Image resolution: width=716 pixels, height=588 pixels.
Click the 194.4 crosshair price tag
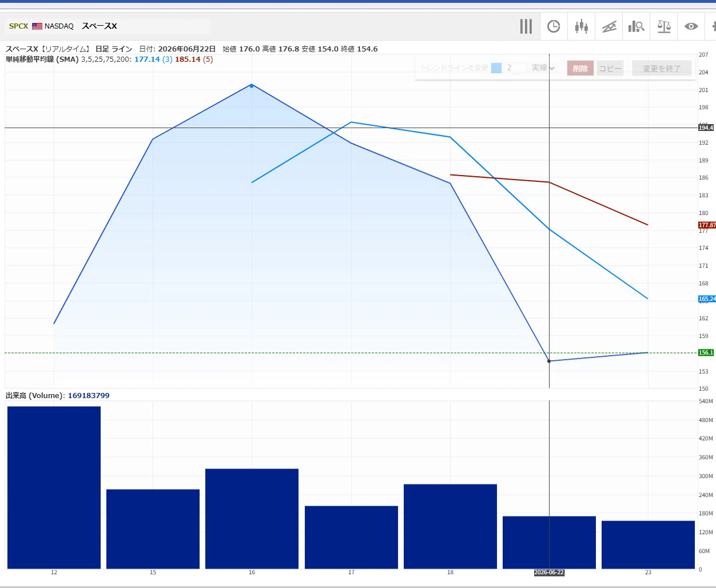(706, 128)
